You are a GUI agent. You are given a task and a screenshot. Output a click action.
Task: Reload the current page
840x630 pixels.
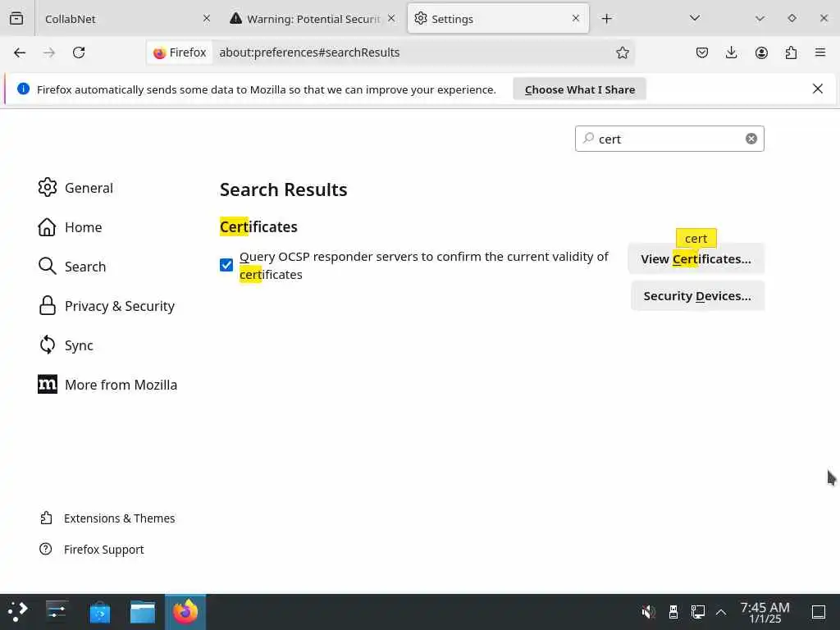click(79, 52)
